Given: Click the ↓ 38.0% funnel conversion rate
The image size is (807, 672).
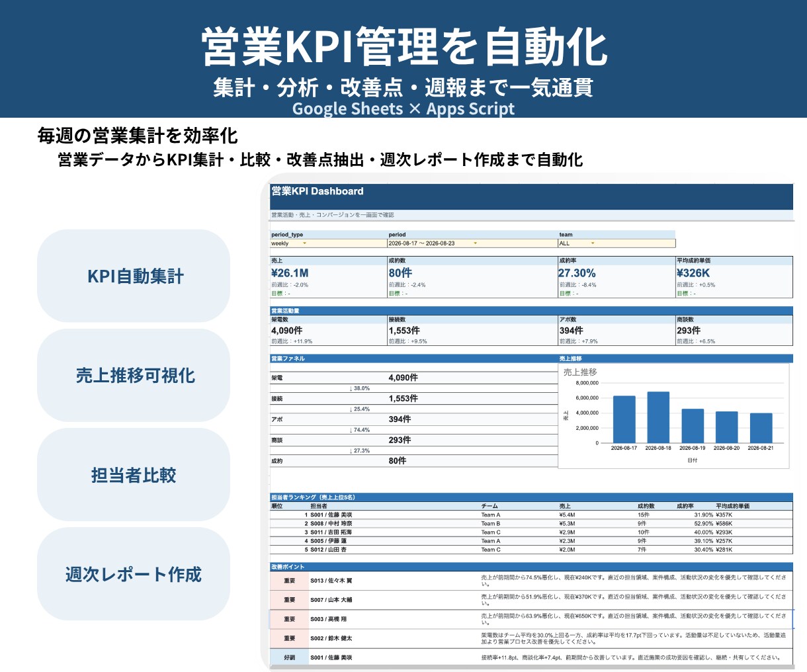Looking at the screenshot, I should point(360,388).
